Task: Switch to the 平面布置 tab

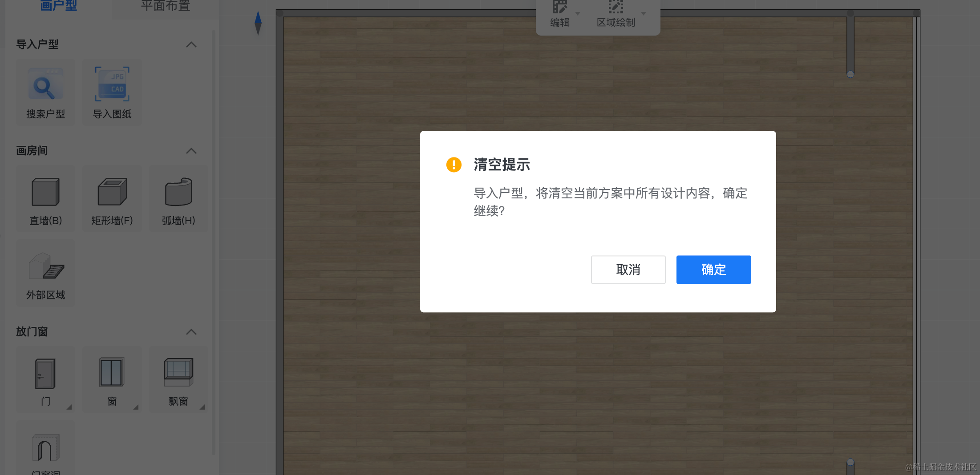Action: [166, 6]
